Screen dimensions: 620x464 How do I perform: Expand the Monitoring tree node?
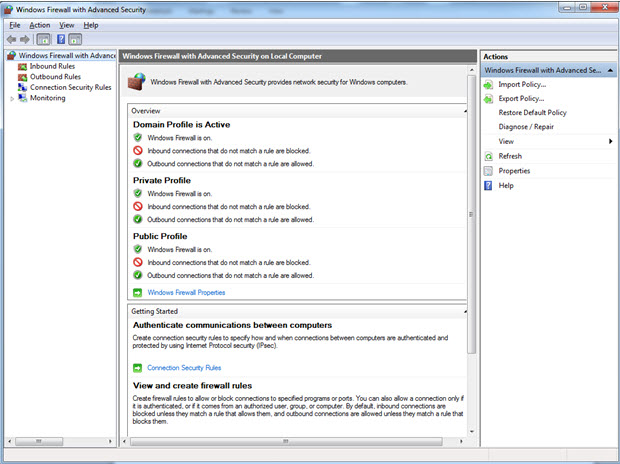pyautogui.click(x=12, y=98)
